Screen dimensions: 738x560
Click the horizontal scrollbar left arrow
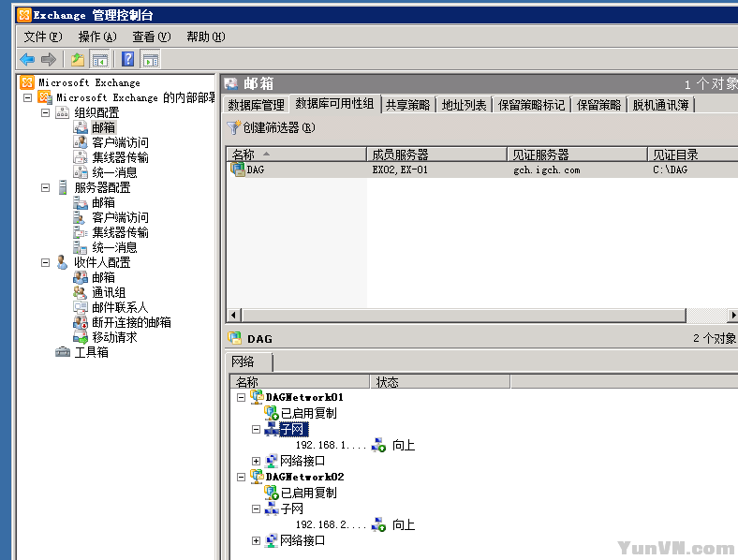pyautogui.click(x=234, y=315)
